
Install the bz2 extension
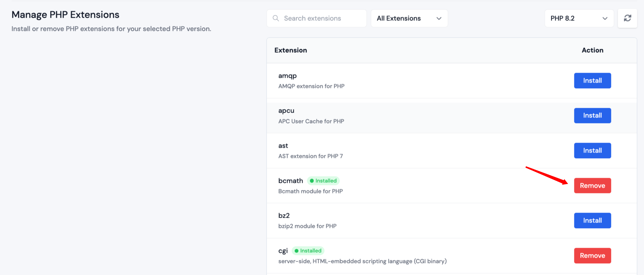pyautogui.click(x=593, y=220)
